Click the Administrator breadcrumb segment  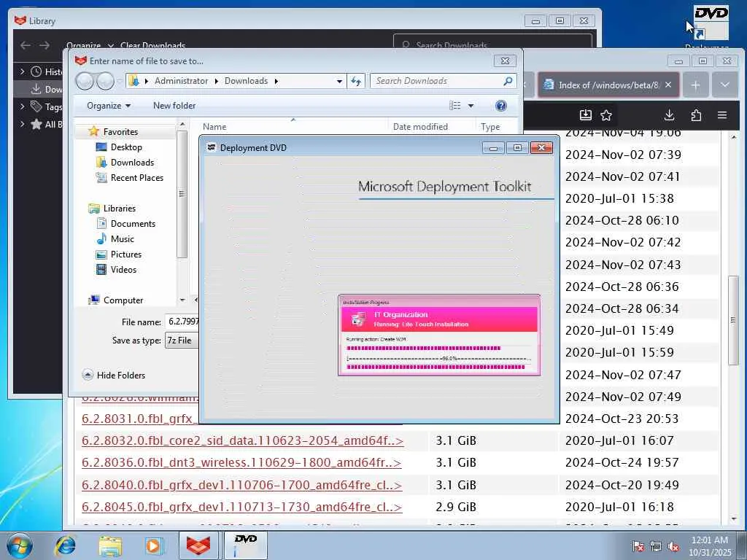(x=181, y=81)
